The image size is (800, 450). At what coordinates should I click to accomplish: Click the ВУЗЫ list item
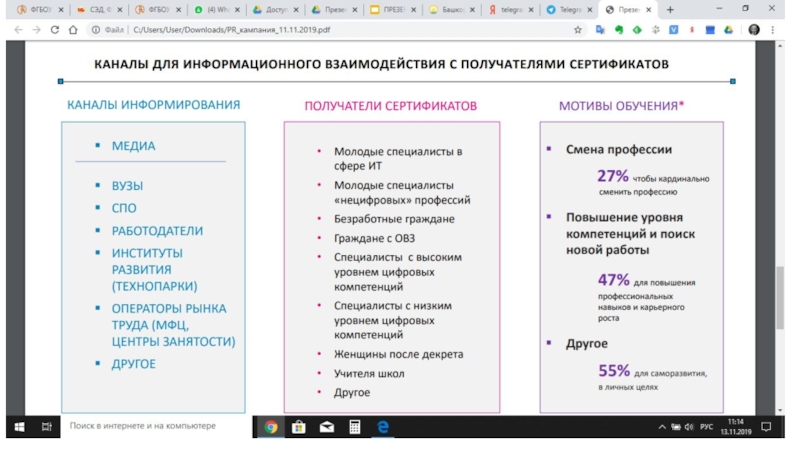(x=127, y=186)
